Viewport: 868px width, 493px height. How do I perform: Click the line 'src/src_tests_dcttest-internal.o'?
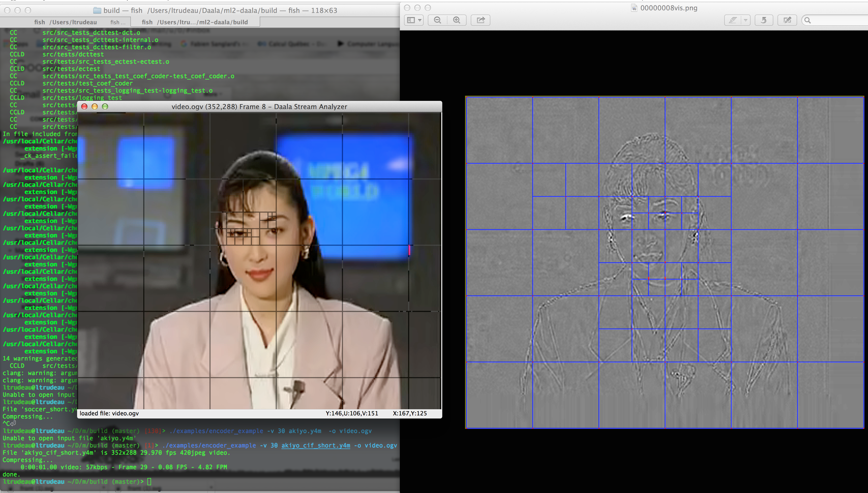pos(100,40)
